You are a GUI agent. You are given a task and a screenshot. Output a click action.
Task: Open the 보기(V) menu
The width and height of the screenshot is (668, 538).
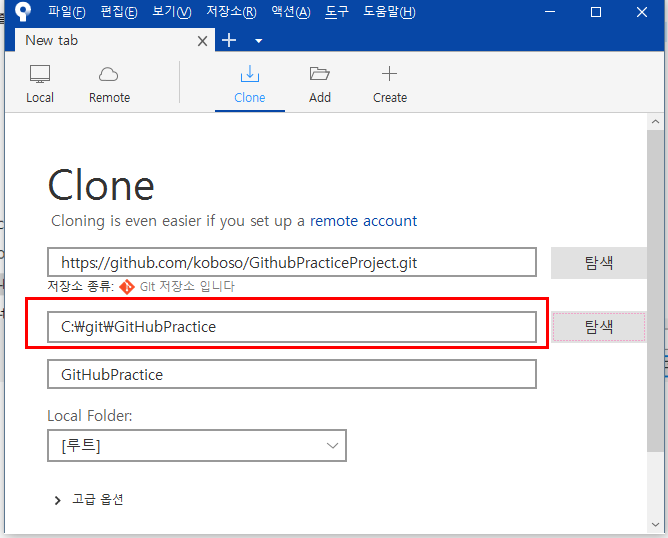pyautogui.click(x=172, y=12)
